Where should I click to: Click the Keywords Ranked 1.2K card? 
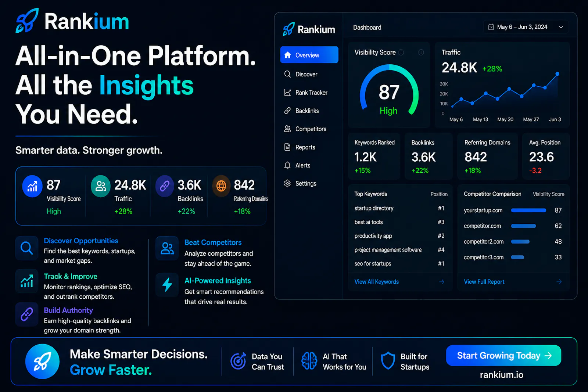pyautogui.click(x=374, y=156)
